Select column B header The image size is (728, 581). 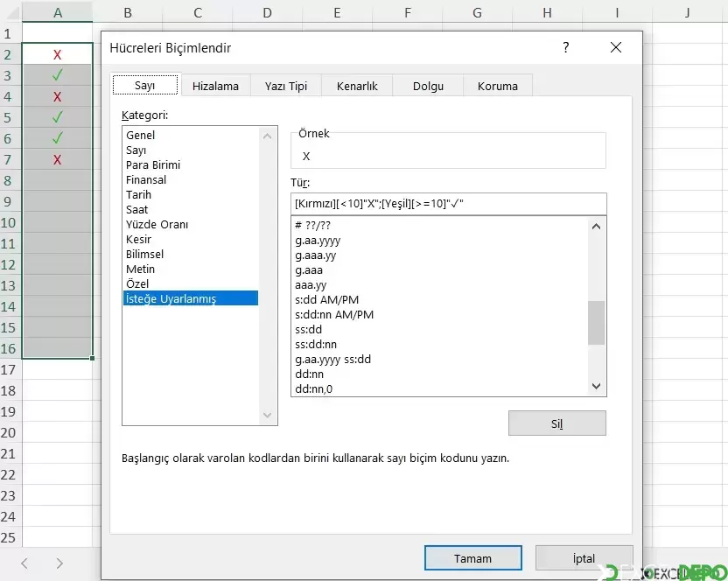point(128,12)
